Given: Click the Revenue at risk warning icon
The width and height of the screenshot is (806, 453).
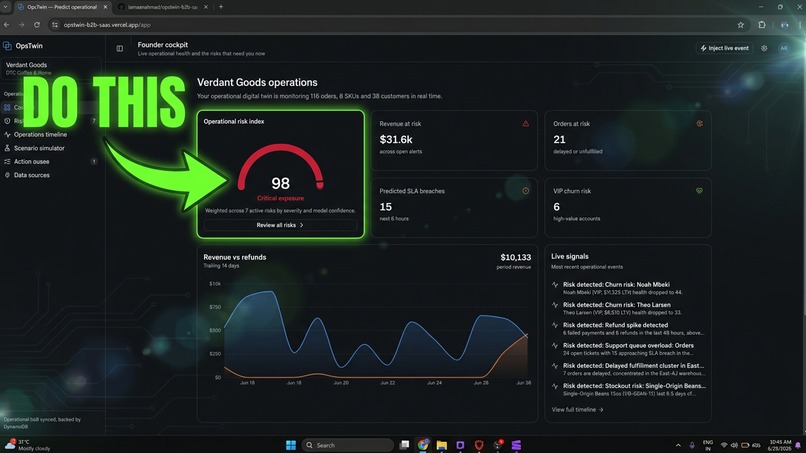Looking at the screenshot, I should (525, 123).
